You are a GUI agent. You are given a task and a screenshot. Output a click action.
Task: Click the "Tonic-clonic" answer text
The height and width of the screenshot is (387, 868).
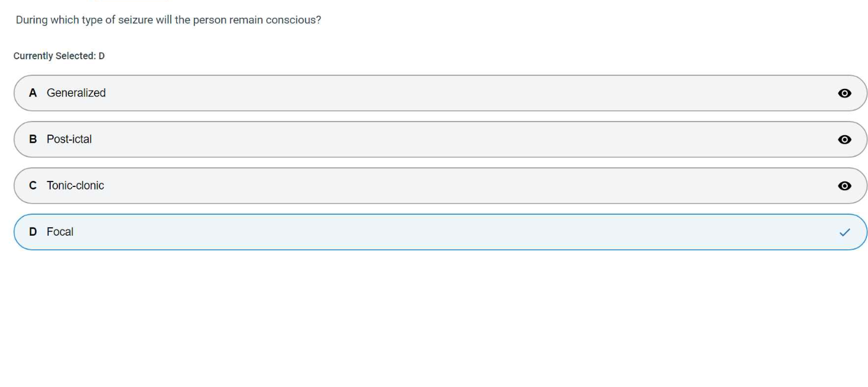click(x=75, y=185)
